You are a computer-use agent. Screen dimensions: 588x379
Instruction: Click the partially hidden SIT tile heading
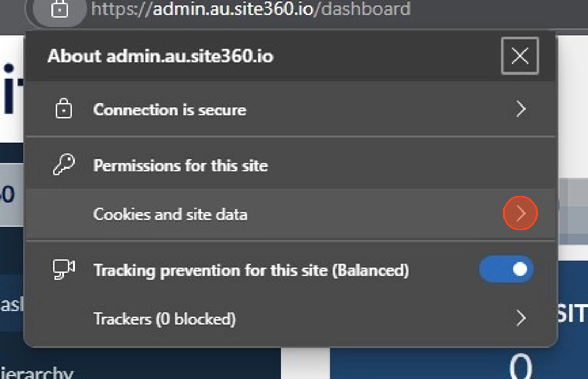(x=571, y=313)
